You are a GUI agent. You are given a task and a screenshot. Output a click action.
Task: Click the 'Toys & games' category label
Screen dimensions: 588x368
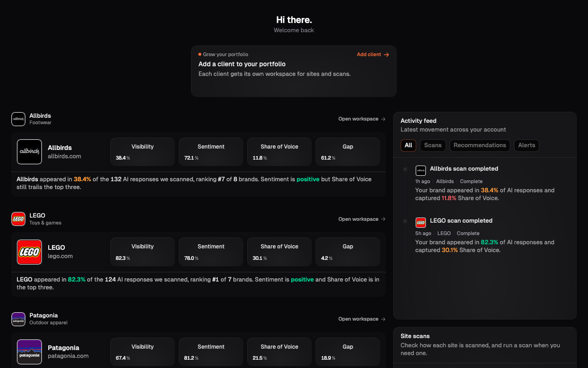[x=45, y=223]
